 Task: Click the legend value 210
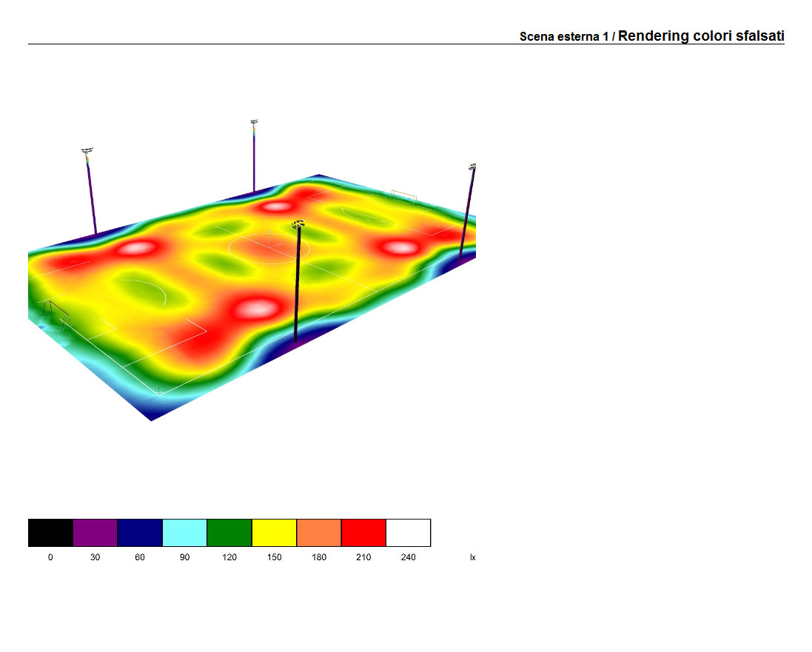click(363, 557)
